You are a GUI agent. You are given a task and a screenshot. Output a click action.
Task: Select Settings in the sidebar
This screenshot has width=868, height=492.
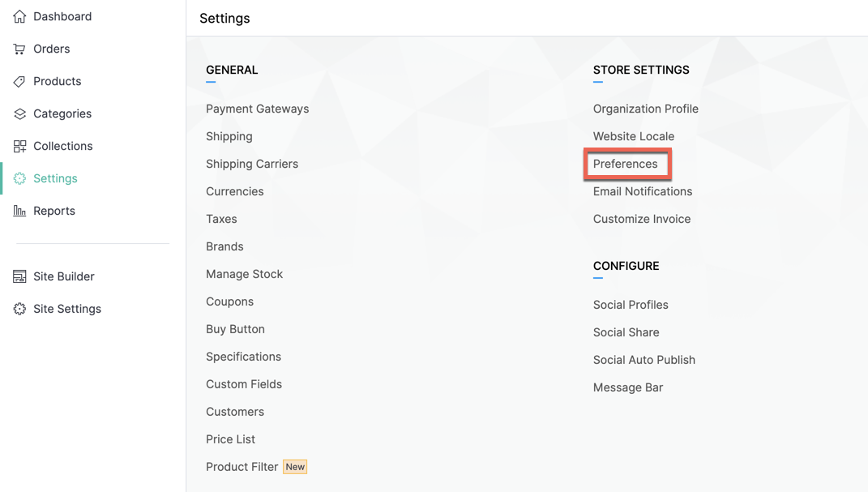coord(55,178)
